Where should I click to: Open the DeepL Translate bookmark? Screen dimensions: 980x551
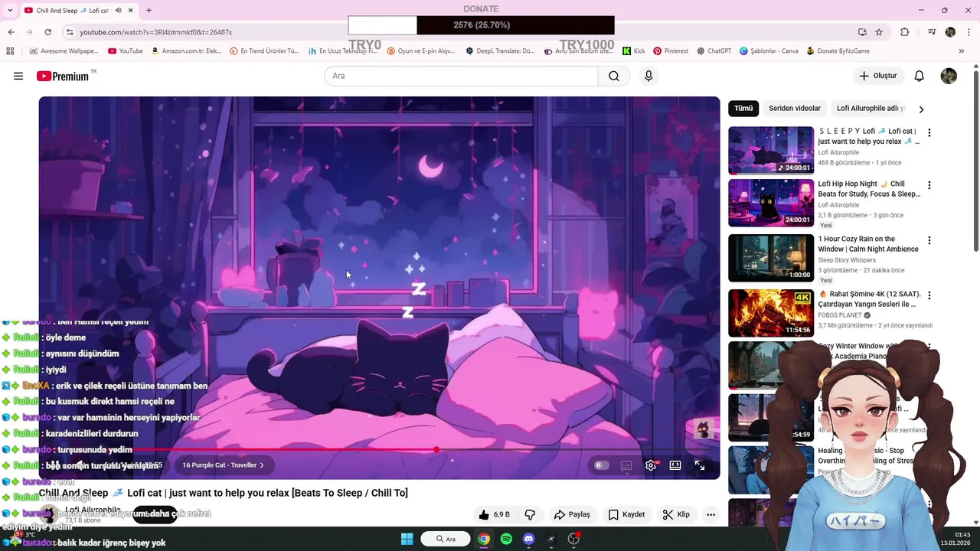[501, 51]
